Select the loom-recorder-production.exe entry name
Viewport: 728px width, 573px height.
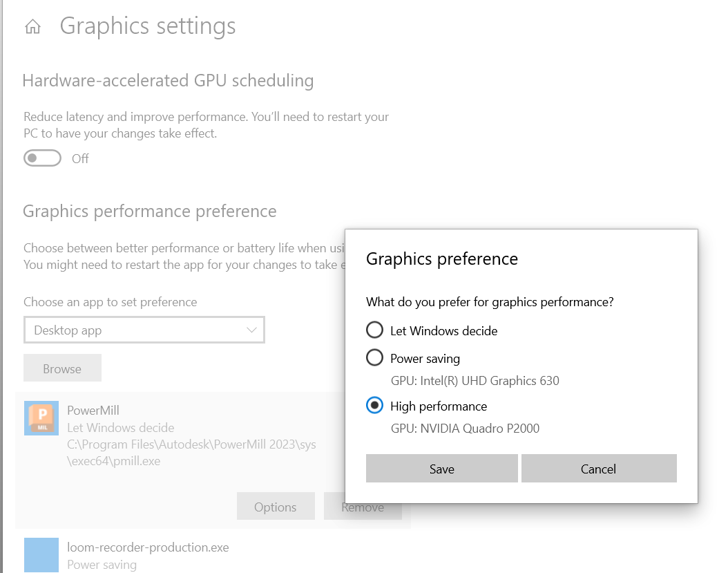pyautogui.click(x=148, y=547)
